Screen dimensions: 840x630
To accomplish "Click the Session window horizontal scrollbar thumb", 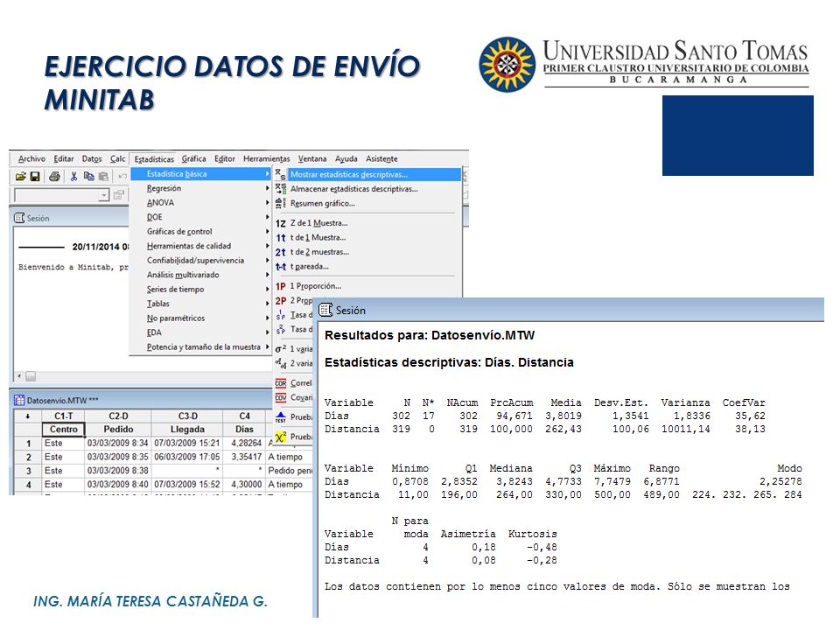I will coord(31,376).
